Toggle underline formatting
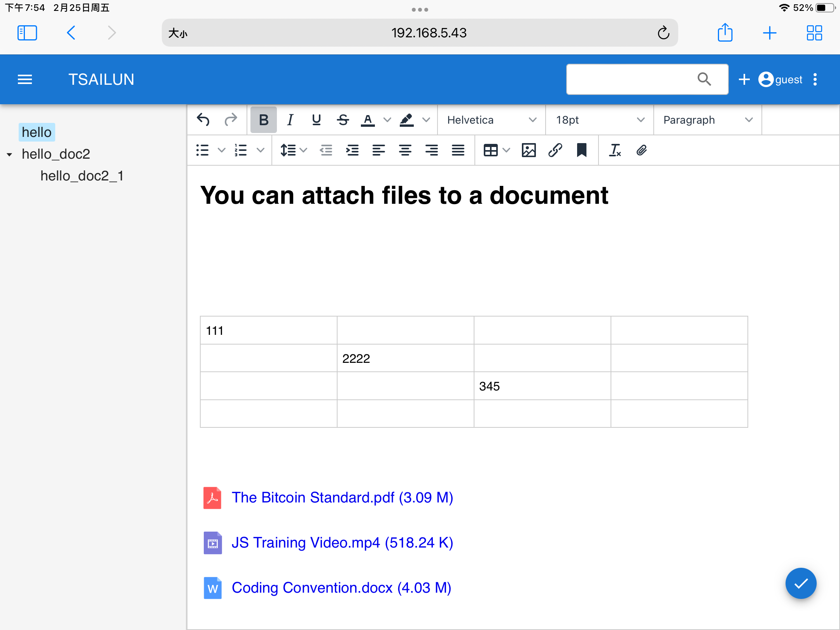This screenshot has width=840, height=630. (317, 120)
